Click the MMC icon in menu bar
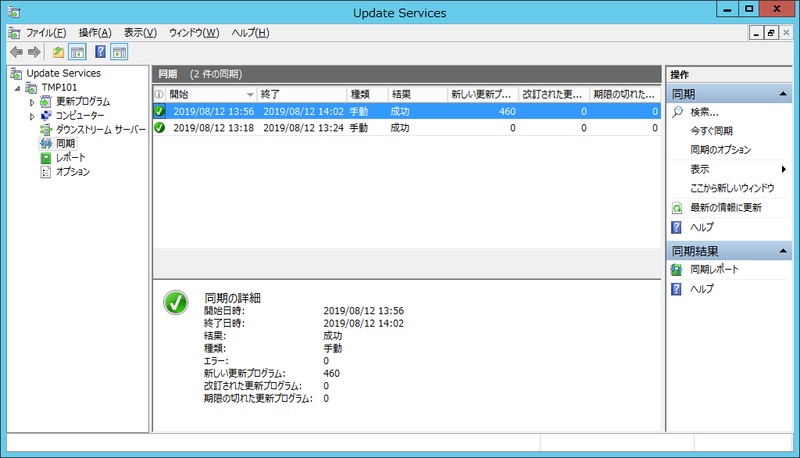The width and height of the screenshot is (800, 458). (14, 33)
